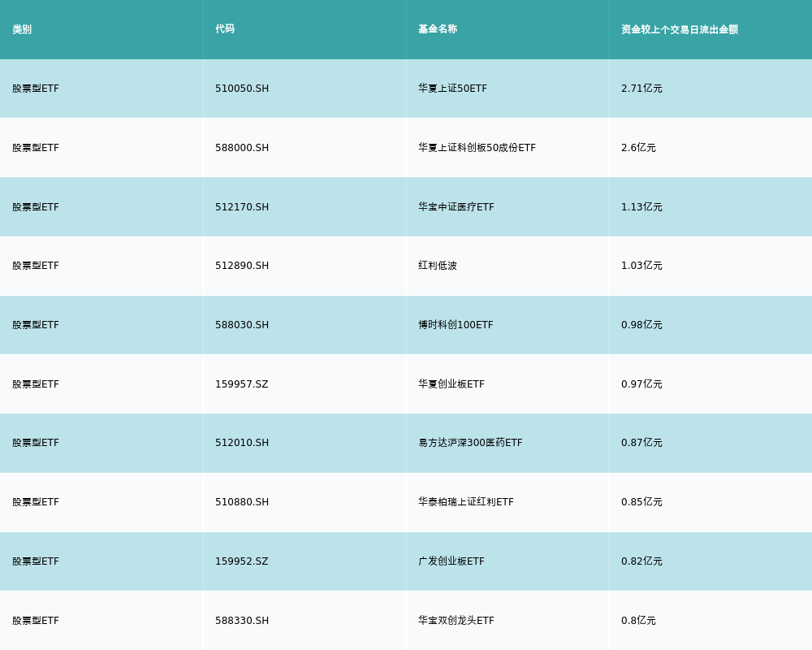
Task: Click 股票型ETF in the 512010.SH row
Action: point(36,443)
